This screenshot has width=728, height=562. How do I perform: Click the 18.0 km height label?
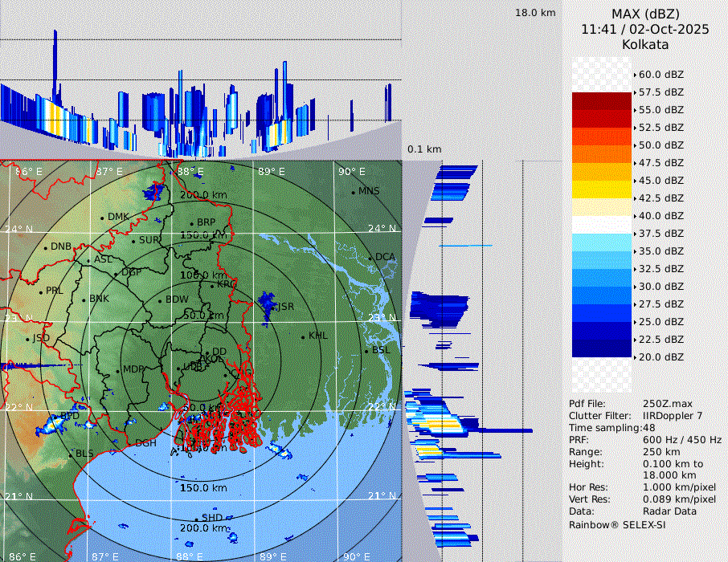[x=535, y=13]
